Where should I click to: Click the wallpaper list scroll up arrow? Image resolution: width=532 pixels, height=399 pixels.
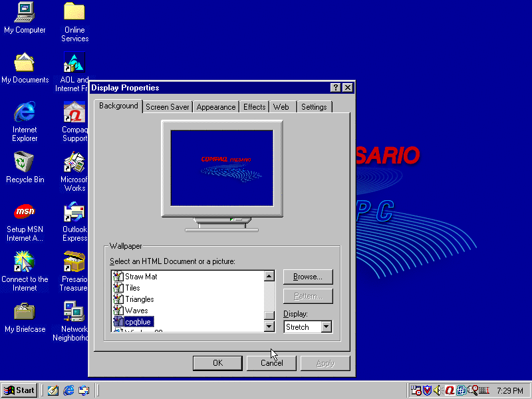[269, 276]
